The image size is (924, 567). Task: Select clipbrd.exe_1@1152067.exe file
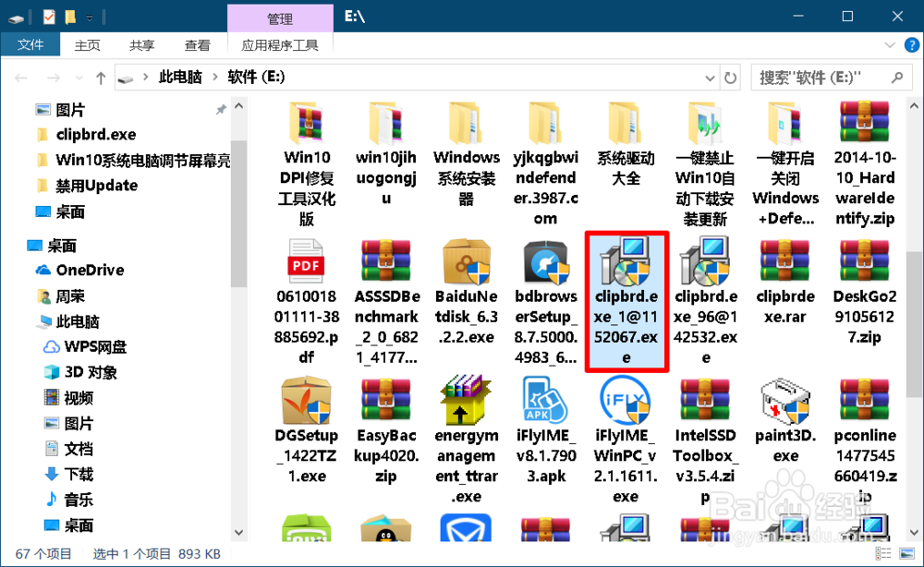click(626, 302)
